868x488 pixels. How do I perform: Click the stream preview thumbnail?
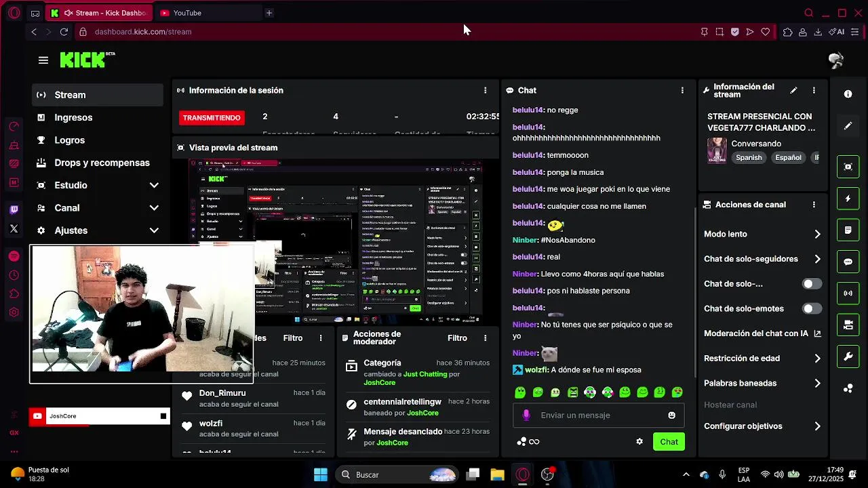[x=335, y=242]
